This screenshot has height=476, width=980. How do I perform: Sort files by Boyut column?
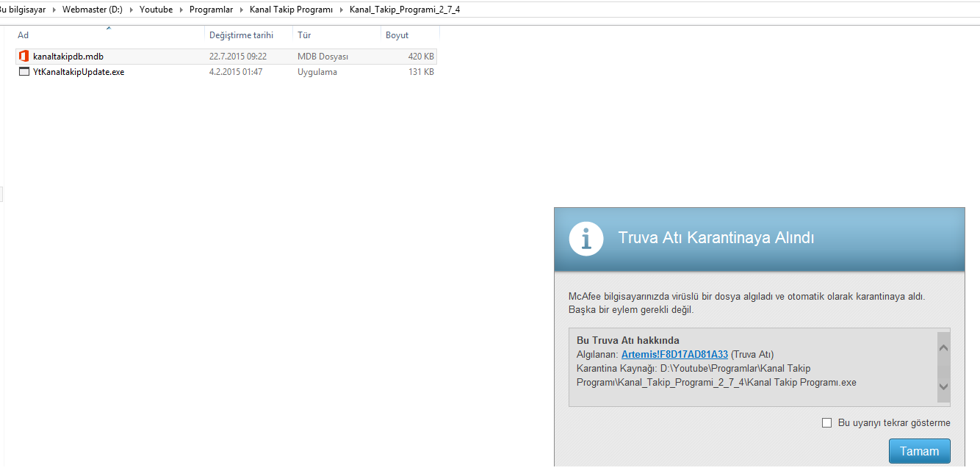coord(397,35)
